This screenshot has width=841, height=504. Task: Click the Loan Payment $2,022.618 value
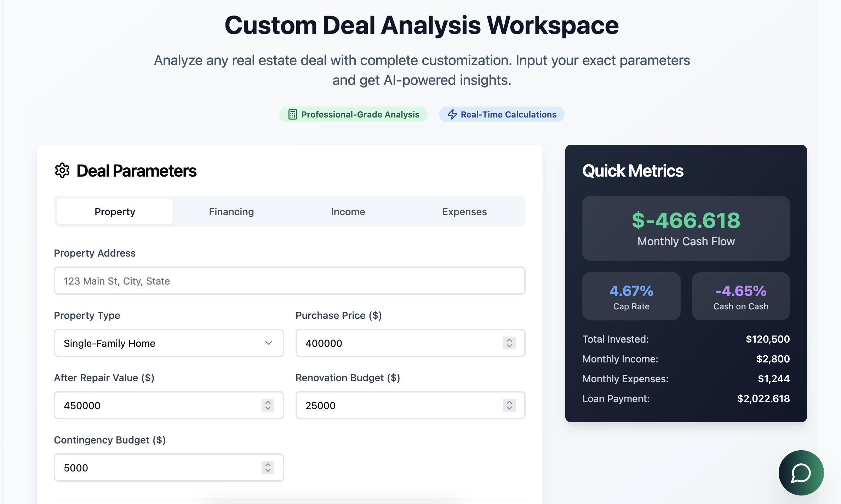coord(763,399)
